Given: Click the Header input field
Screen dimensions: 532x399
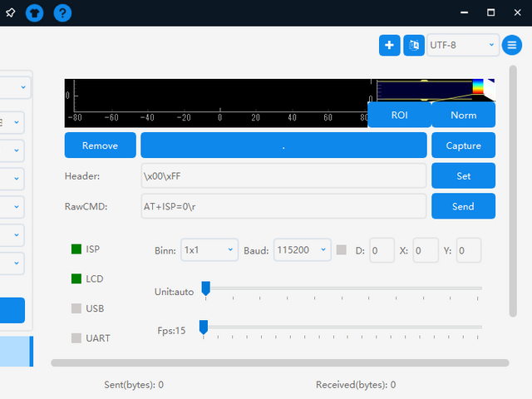Looking at the screenshot, I should (283, 176).
